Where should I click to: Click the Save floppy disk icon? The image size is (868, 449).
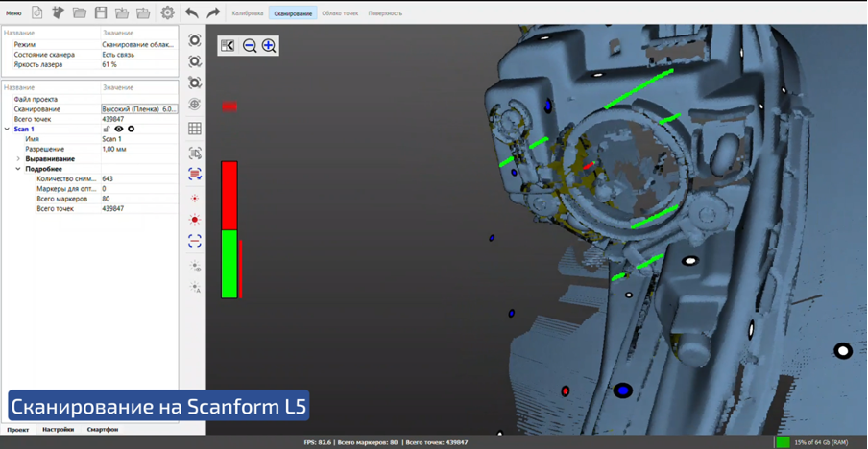pyautogui.click(x=101, y=13)
